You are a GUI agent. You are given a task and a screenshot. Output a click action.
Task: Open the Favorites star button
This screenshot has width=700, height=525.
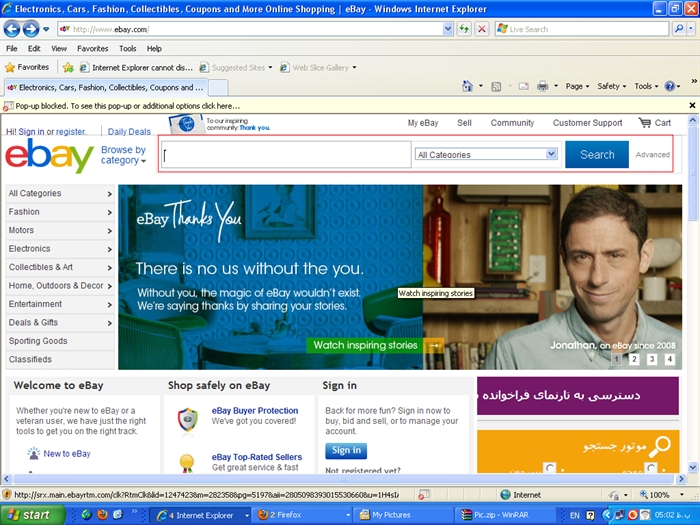[x=27, y=67]
